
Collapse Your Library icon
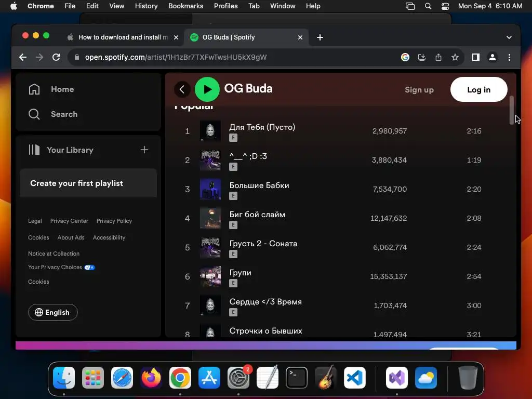(34, 150)
